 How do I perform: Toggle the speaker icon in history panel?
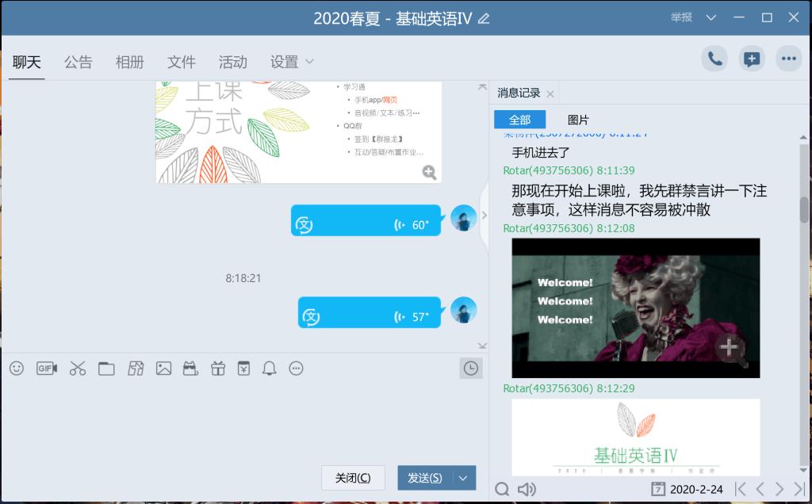click(x=527, y=489)
